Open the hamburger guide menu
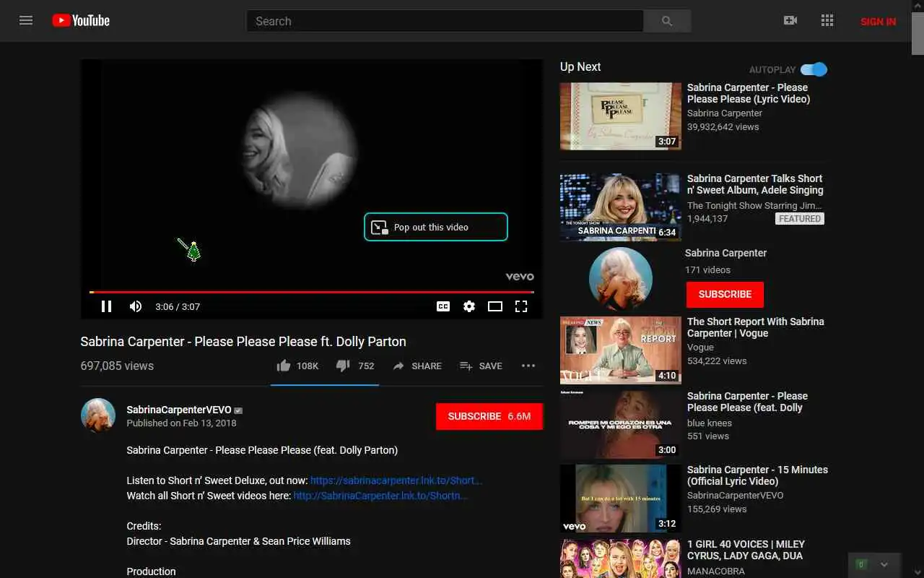Screen dimensions: 924x578 (26, 20)
